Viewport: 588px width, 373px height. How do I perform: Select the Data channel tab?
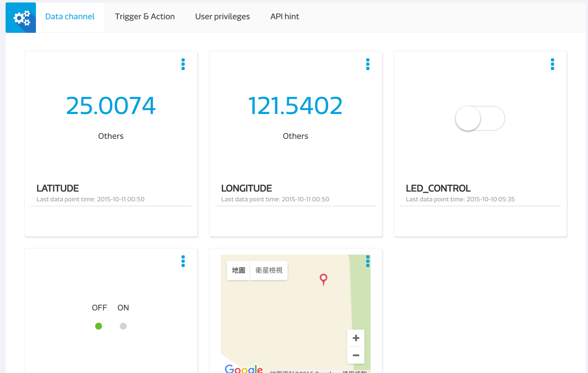coord(70,16)
